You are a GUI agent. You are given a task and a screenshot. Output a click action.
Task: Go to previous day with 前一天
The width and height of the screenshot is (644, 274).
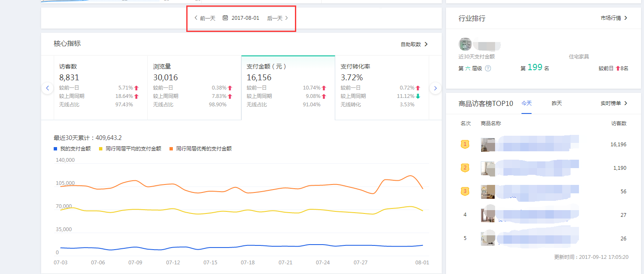pos(205,18)
